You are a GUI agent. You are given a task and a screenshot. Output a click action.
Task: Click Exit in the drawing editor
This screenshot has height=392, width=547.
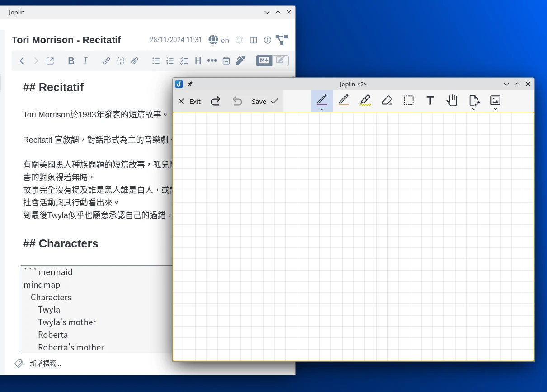pyautogui.click(x=189, y=102)
